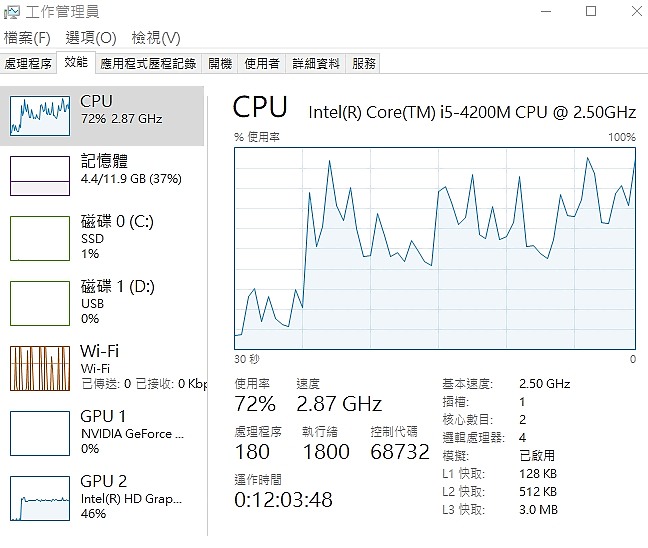Select the CPU mini graph thumbnail
The image size is (648, 548).
click(x=40, y=116)
